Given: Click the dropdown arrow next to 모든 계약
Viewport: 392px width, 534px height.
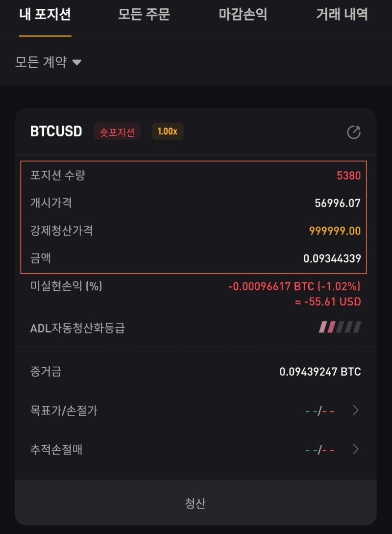Looking at the screenshot, I should 77,63.
